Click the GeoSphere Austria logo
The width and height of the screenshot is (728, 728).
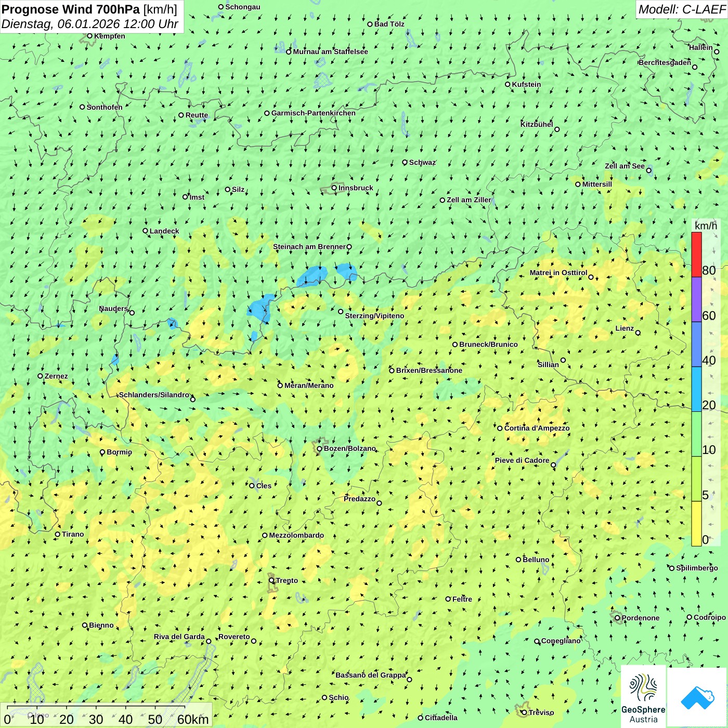643,696
